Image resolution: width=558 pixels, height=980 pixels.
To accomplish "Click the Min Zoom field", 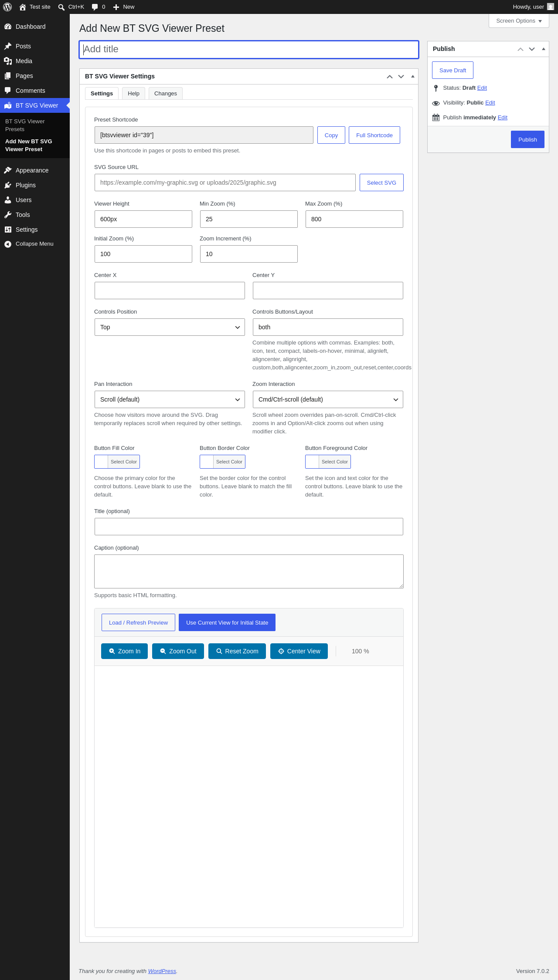I will [x=249, y=219].
